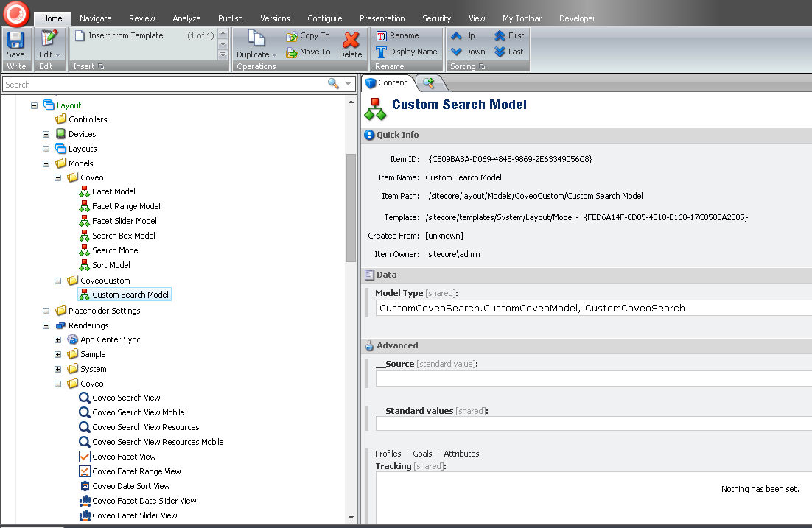Switch to the Publish tab
The image size is (812, 528).
tap(231, 18)
